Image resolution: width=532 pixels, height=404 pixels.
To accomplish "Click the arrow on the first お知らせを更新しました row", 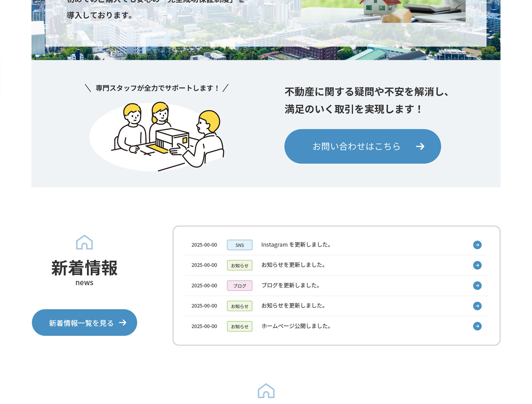I will tap(477, 265).
